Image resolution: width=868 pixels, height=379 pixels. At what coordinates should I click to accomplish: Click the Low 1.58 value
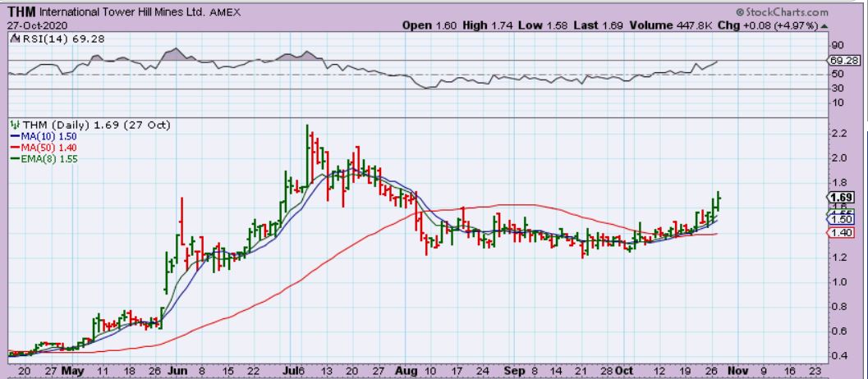point(542,25)
